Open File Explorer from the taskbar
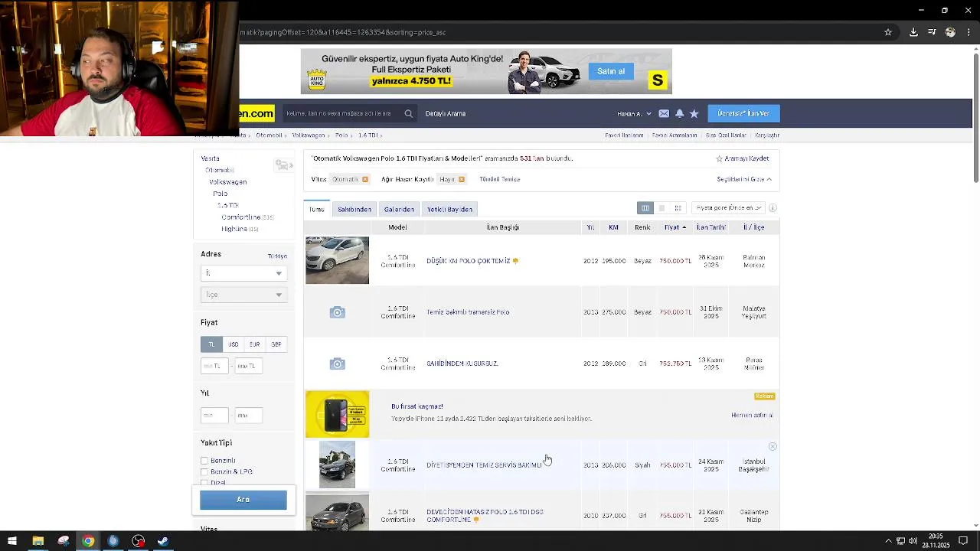Screen dimensions: 980x551 [x=38, y=541]
